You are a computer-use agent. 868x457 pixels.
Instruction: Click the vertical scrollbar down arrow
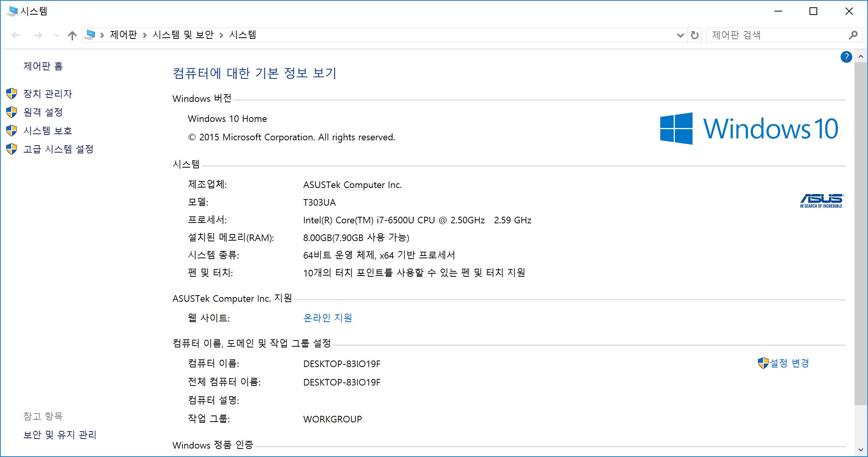861,450
